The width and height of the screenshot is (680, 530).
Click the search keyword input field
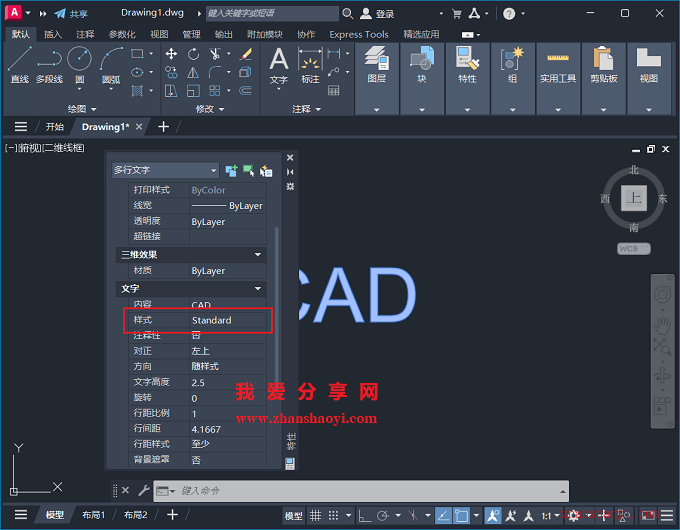272,13
